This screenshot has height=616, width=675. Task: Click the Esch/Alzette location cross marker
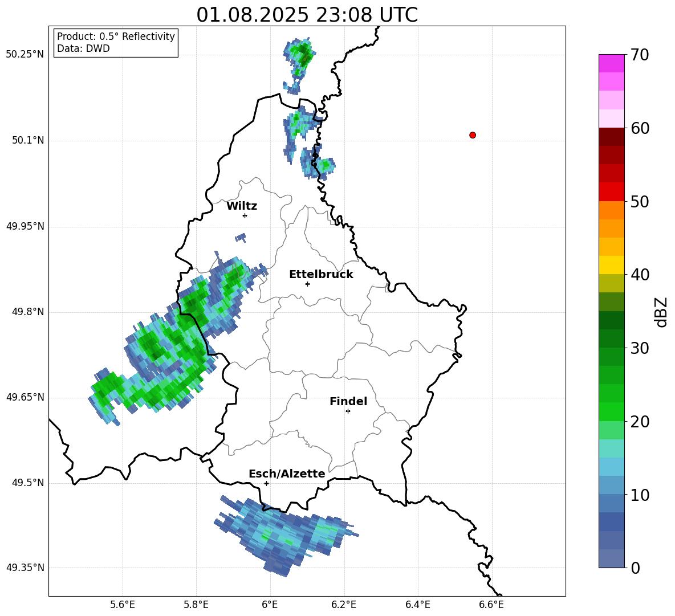pos(266,483)
